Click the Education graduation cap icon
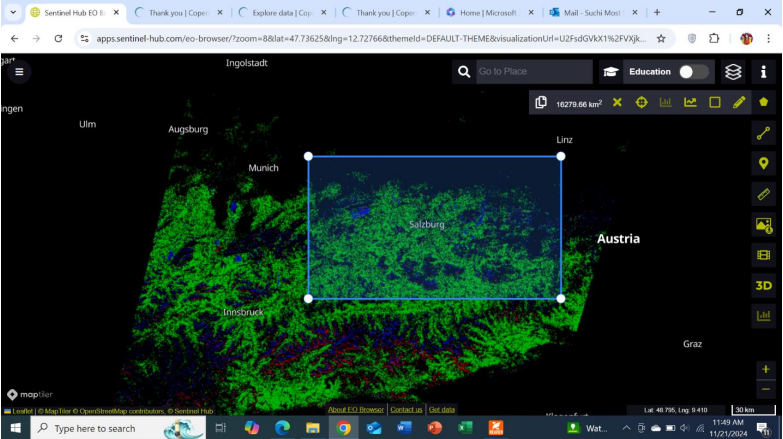Viewport: 783px width, 439px height. [x=610, y=72]
